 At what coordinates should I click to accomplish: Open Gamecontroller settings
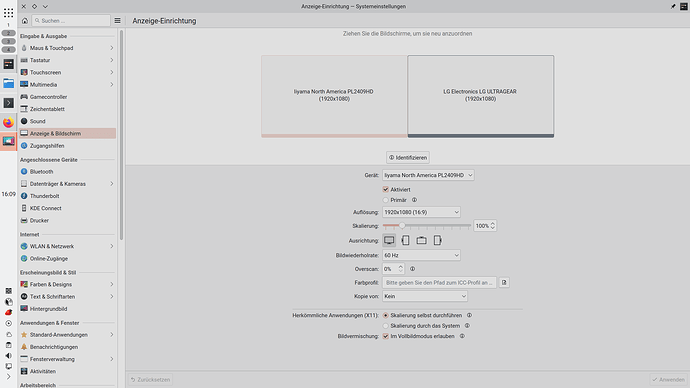coord(67,97)
